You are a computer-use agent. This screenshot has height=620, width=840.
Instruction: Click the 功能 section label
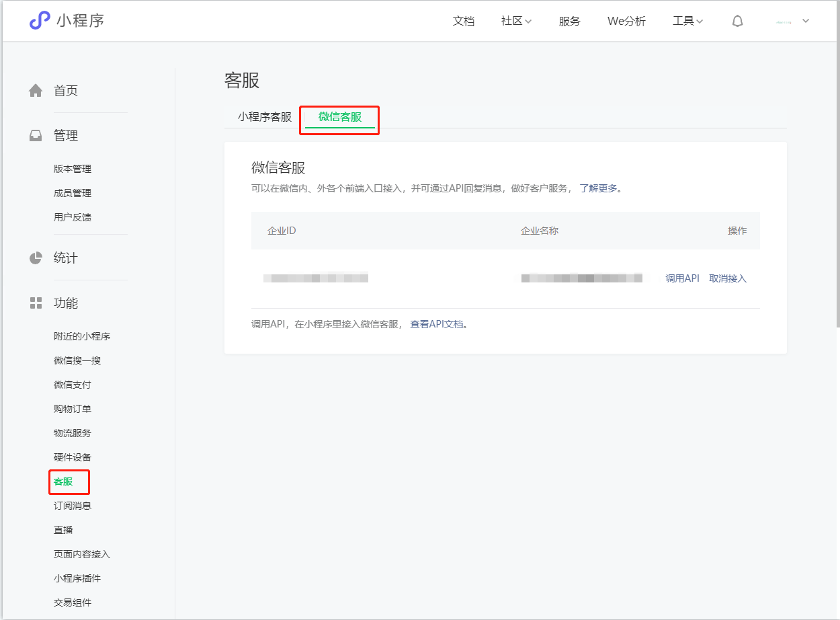coord(66,303)
